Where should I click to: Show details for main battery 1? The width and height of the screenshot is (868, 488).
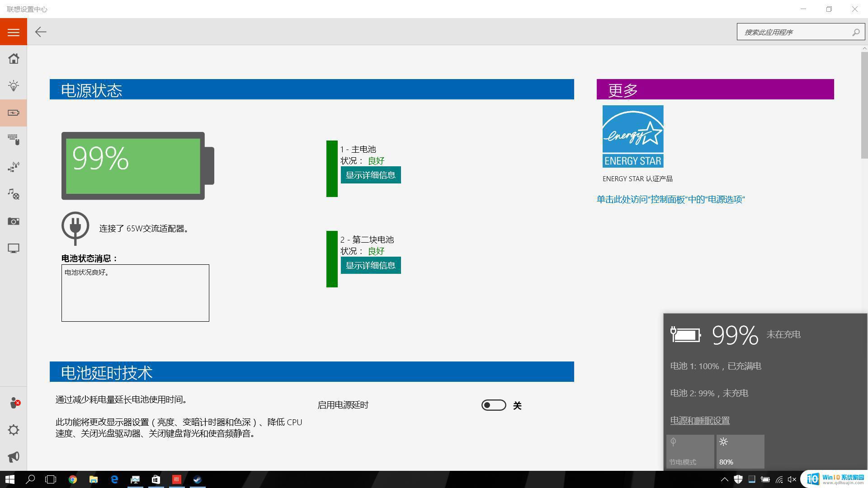click(x=371, y=175)
